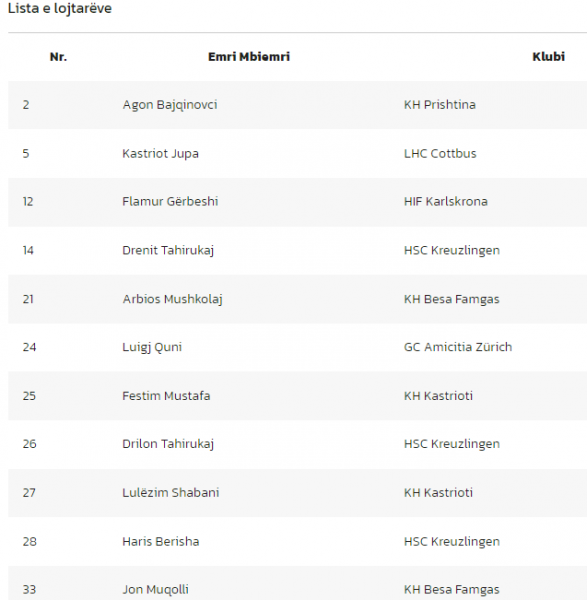Select the LHC Cottbus club cell
587x600 pixels.
pos(440,154)
